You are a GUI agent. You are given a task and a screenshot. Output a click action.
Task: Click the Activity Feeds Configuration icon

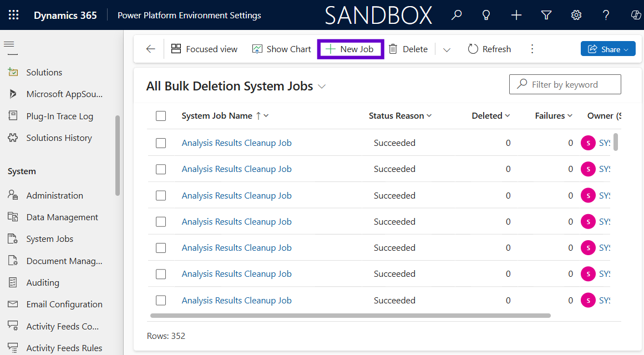pos(13,326)
